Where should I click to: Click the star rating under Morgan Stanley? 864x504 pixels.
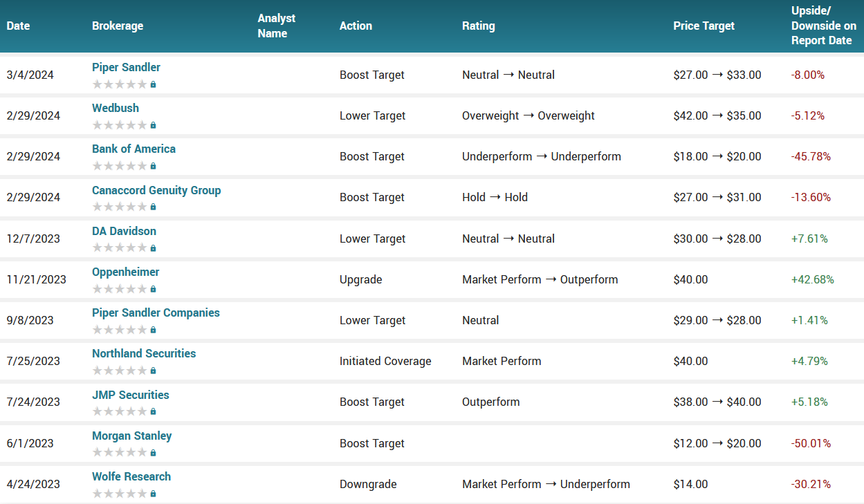coord(120,453)
